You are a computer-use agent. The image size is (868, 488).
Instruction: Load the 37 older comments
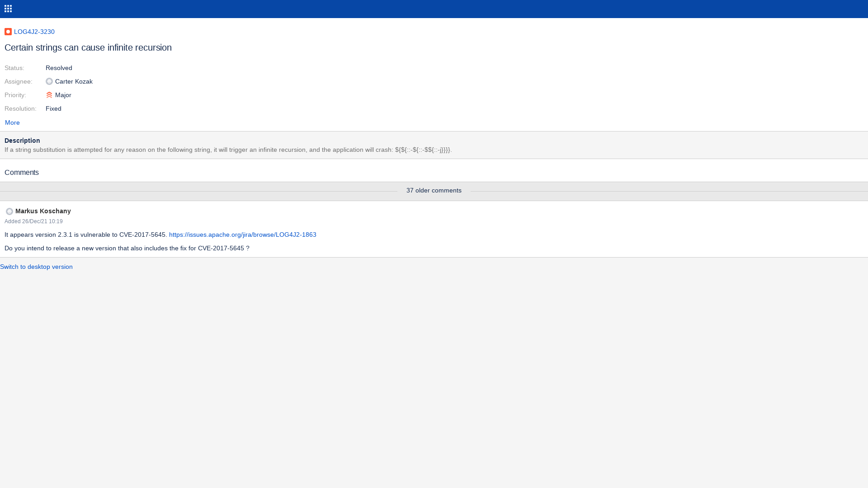point(434,191)
